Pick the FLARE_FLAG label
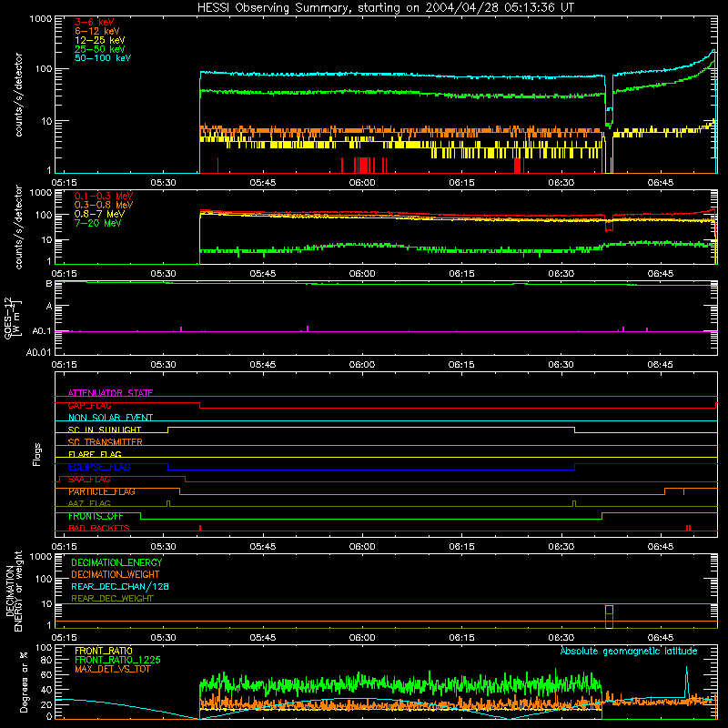This screenshot has width=728, height=728. [x=95, y=454]
